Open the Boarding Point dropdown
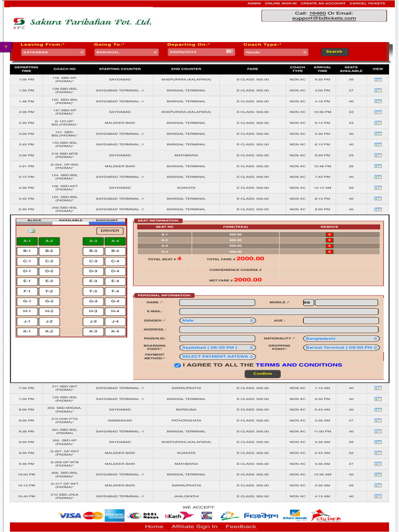This screenshot has height=532, width=399. pyautogui.click(x=217, y=348)
